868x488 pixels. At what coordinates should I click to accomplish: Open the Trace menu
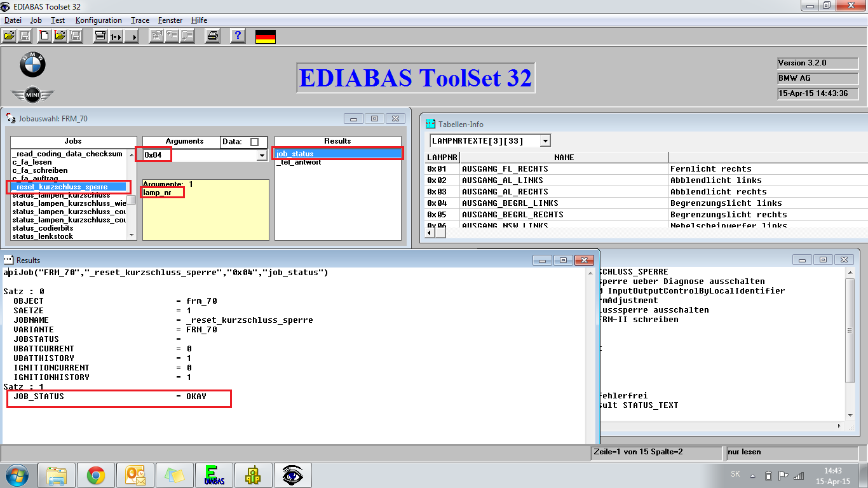pos(140,20)
